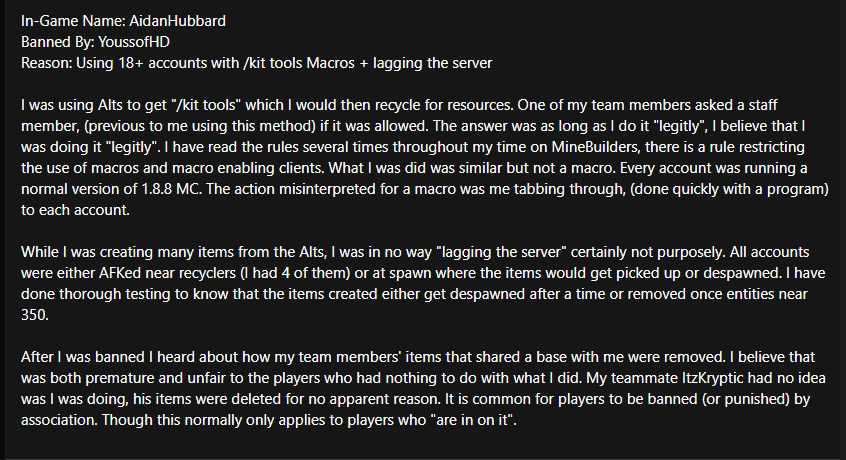Click the paragraph starting 'After I was banned'

(x=423, y=389)
